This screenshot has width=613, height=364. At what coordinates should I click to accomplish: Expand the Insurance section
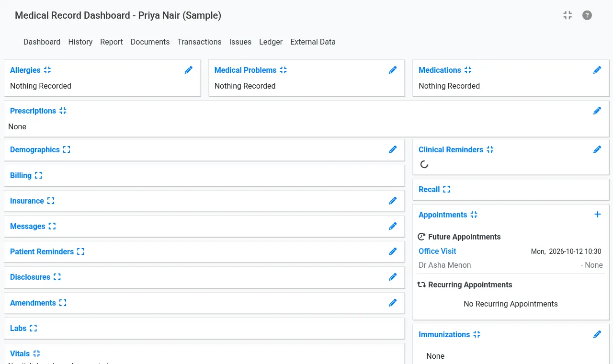51,201
